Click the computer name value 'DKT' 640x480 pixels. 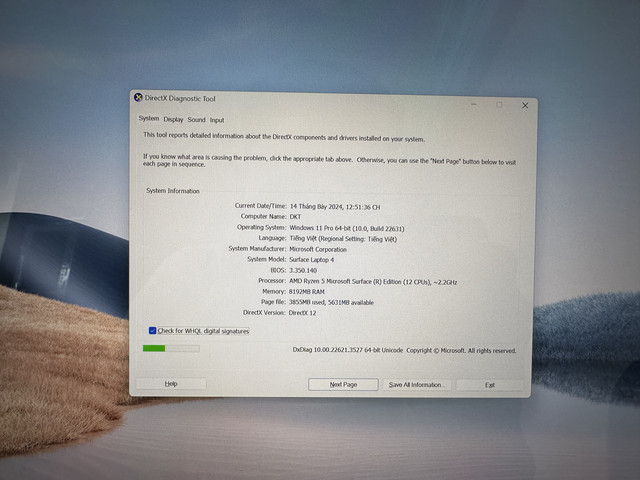click(x=295, y=217)
